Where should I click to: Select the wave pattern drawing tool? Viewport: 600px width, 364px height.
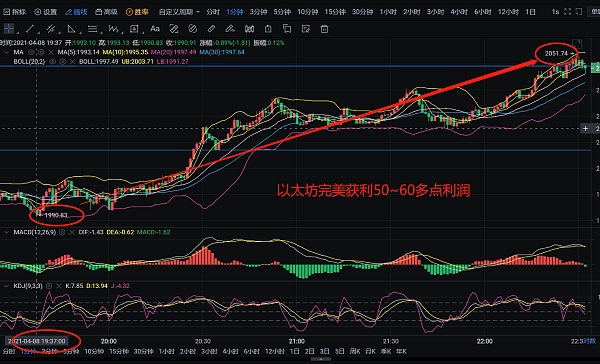pyautogui.click(x=112, y=29)
